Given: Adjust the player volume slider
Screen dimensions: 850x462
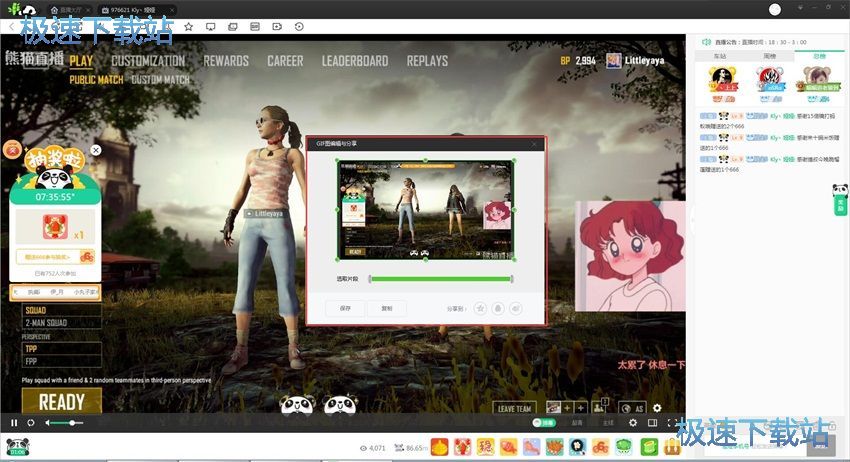Looking at the screenshot, I should (68, 422).
